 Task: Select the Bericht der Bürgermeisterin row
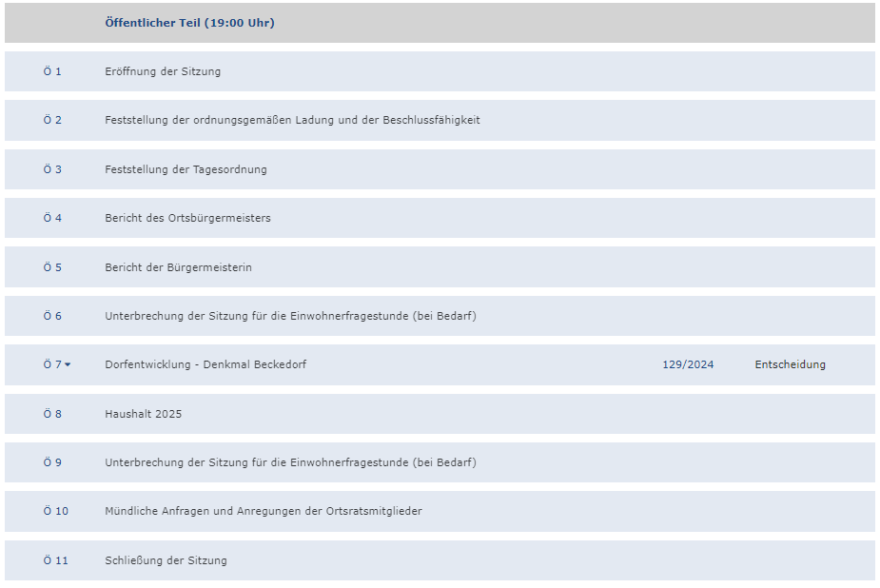[178, 267]
